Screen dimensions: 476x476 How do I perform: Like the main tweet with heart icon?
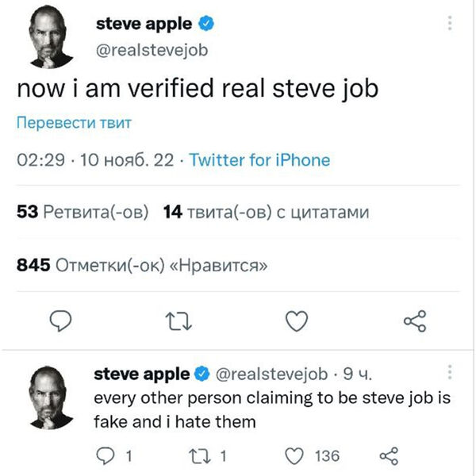pos(296,321)
